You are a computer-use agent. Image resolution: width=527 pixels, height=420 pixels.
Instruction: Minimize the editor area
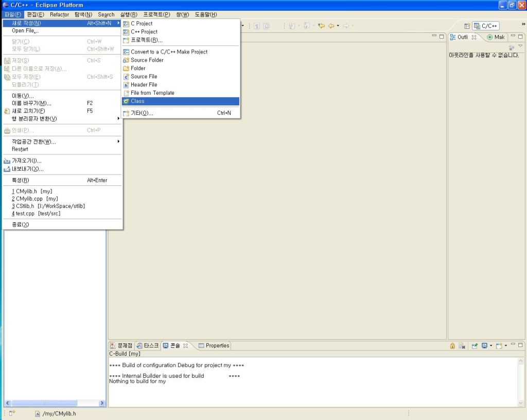tap(434, 36)
